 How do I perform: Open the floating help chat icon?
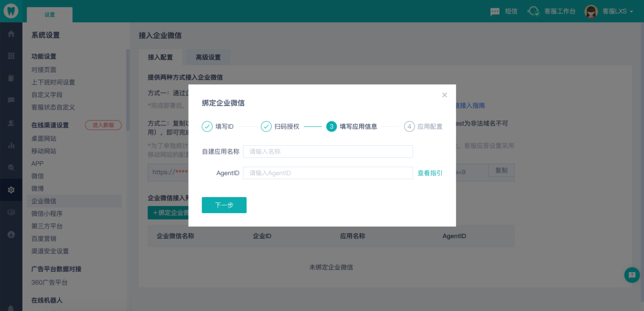tap(632, 275)
